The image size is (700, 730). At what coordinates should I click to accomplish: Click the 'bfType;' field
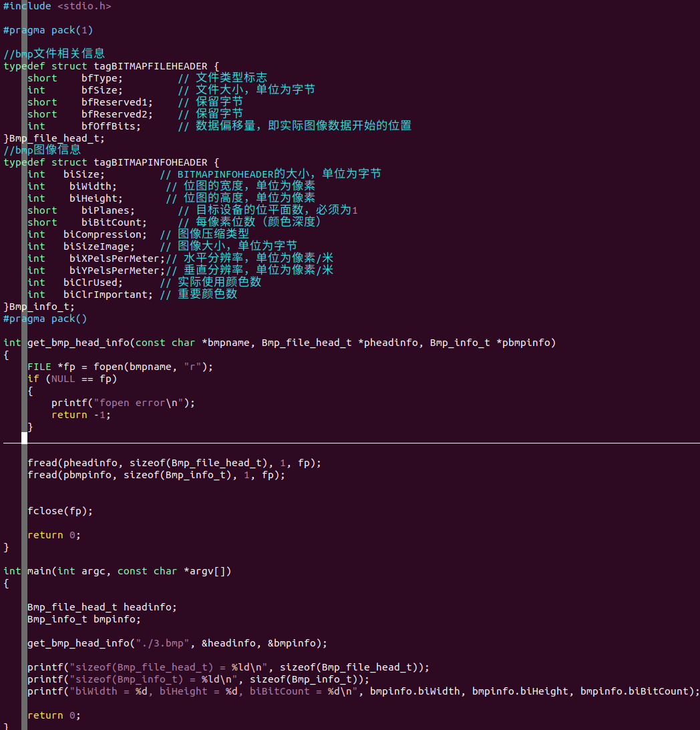(x=102, y=78)
